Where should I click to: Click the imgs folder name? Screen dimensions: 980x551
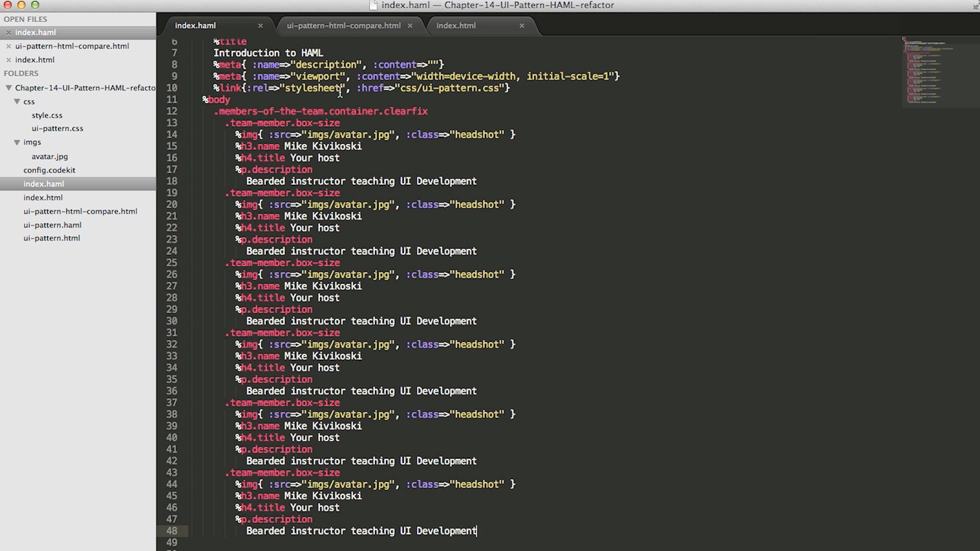coord(32,142)
